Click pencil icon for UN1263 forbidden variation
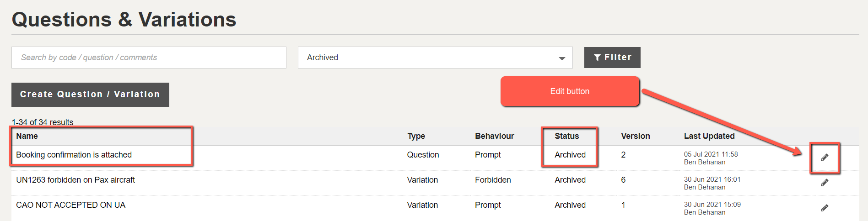This screenshot has width=868, height=221. tap(825, 183)
